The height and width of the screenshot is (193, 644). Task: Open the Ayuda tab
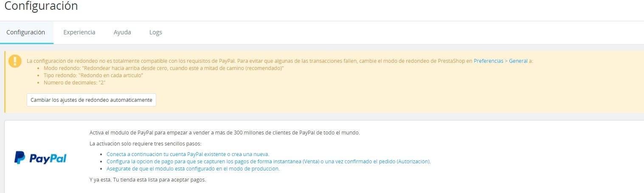[x=122, y=32]
